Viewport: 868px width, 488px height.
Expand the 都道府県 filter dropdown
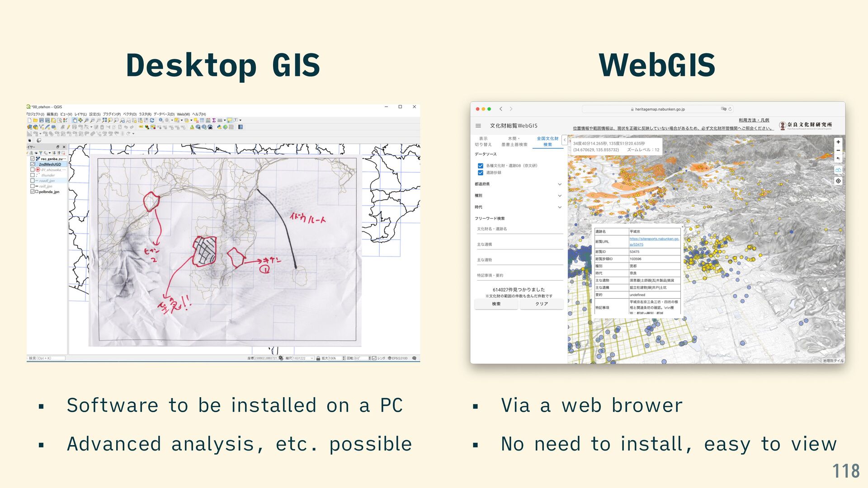pos(560,184)
